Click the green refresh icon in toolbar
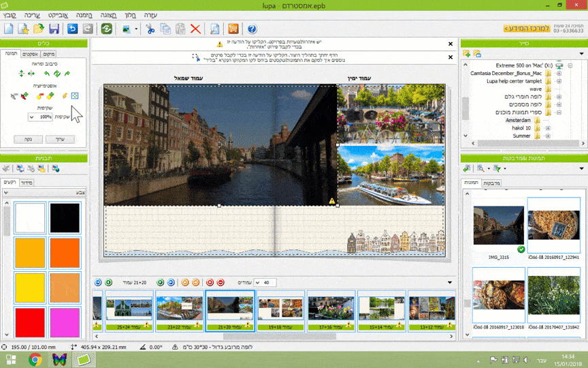The image size is (588, 368). (x=106, y=29)
